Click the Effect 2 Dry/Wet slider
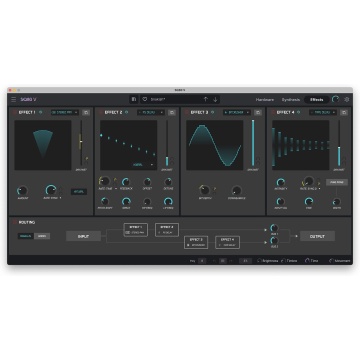Screen dimensions: 360x360 [x=167, y=143]
